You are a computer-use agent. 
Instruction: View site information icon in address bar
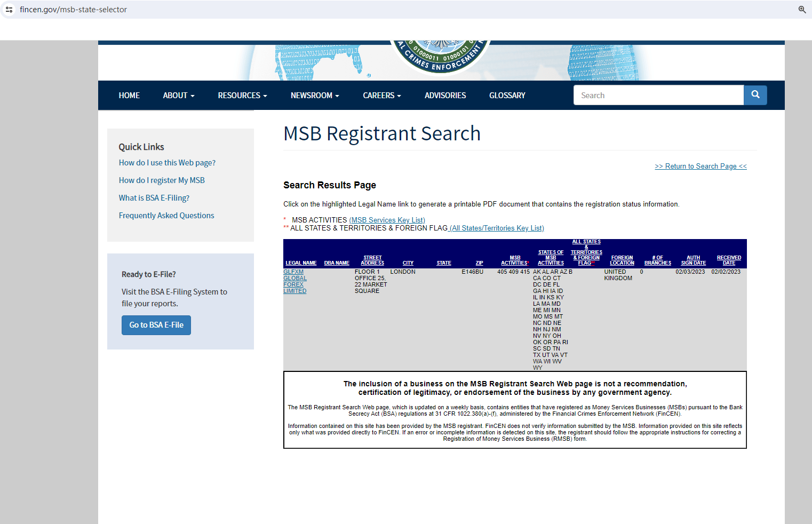[x=9, y=10]
